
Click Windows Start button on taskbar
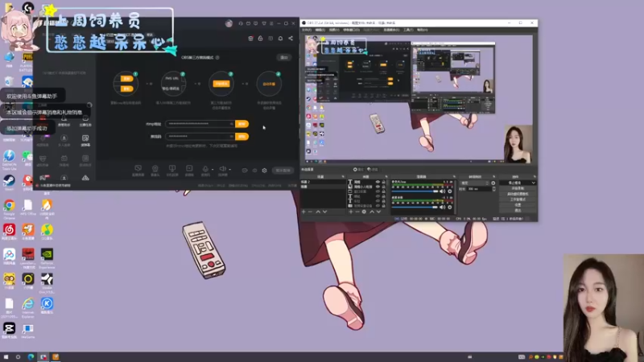6,357
